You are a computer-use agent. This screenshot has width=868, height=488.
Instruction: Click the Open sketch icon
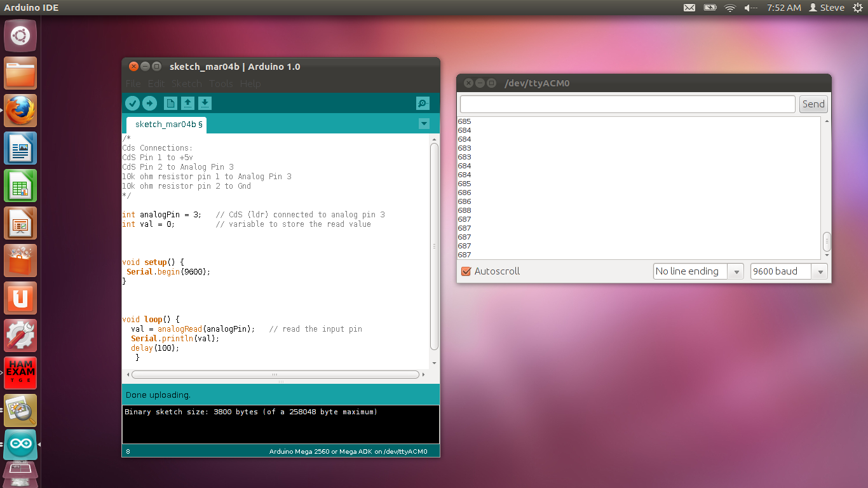(x=187, y=103)
